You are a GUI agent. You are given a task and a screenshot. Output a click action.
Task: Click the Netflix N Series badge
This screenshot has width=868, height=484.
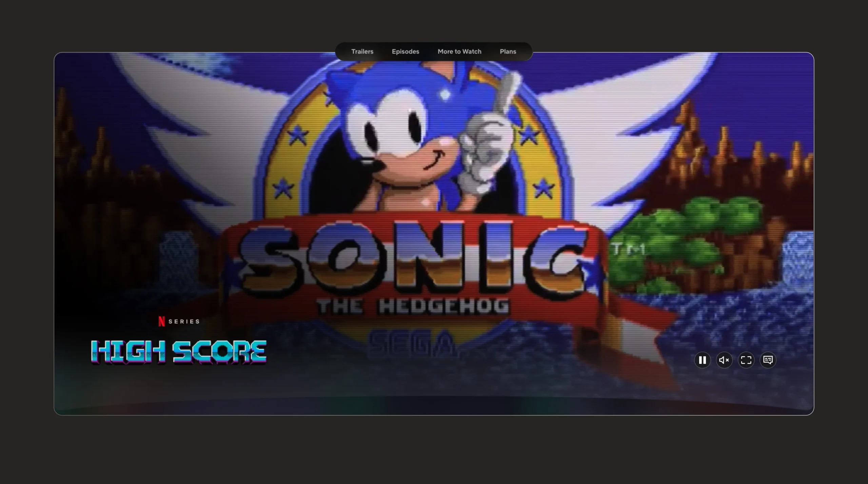pos(179,321)
